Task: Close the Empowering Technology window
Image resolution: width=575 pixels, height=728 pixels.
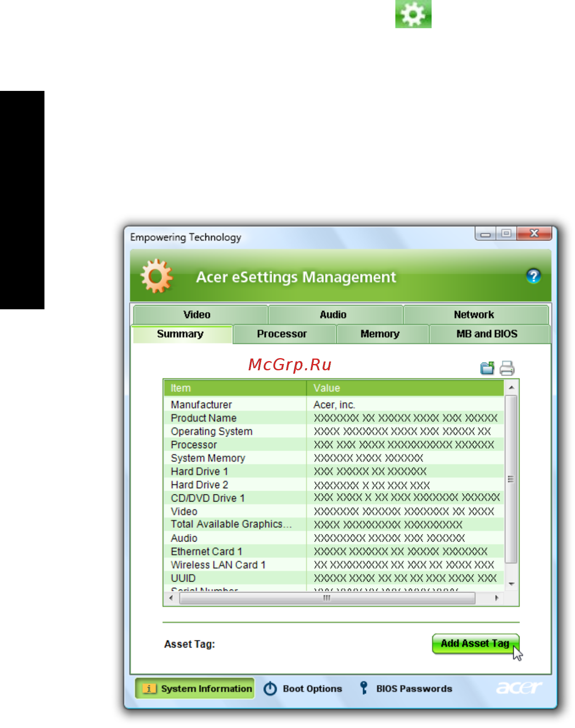Action: 534,234
